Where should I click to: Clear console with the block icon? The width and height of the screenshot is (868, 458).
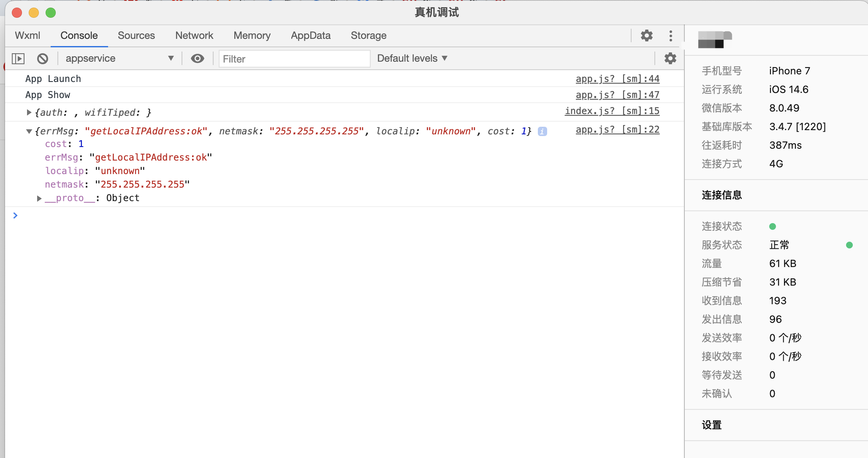[42, 58]
